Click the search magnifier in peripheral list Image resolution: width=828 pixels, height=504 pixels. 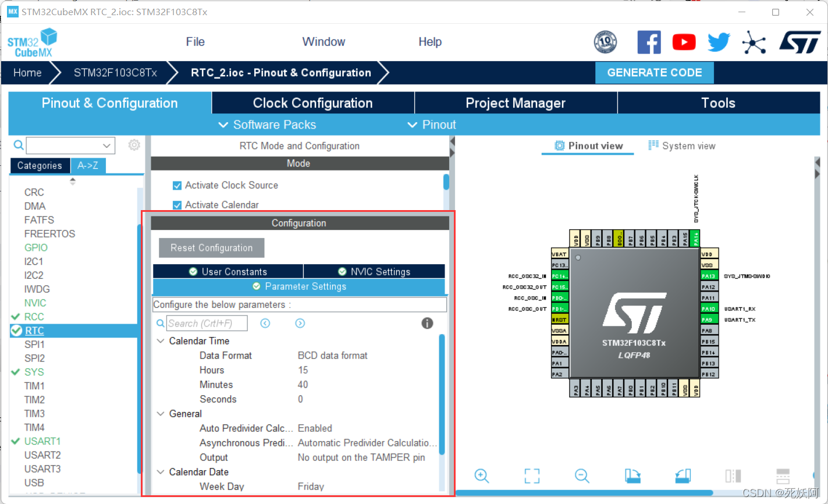(19, 145)
